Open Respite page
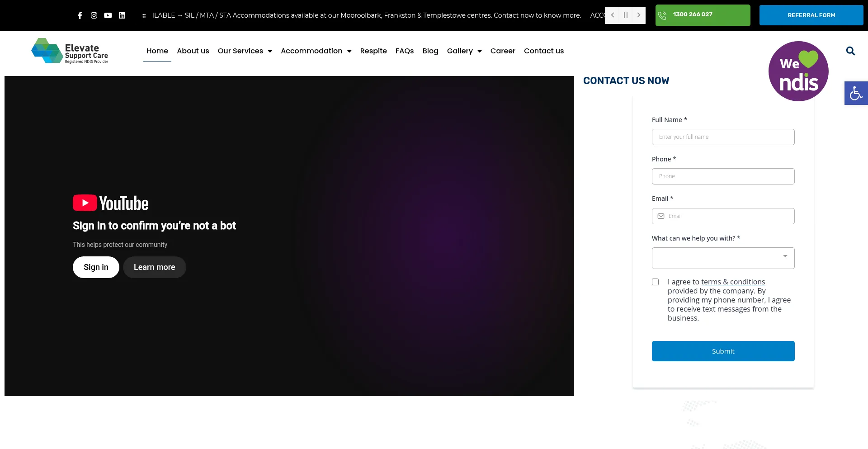The image size is (868, 449). (x=373, y=51)
